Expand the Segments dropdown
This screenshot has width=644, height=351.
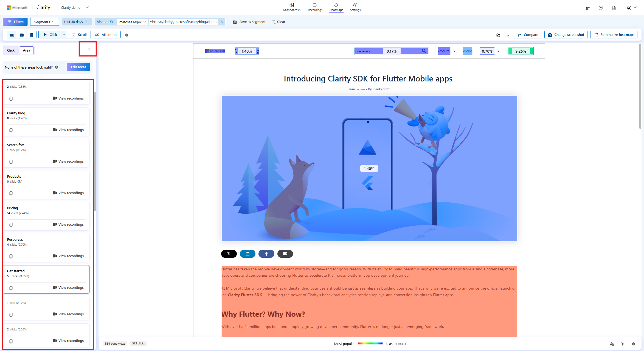coord(44,22)
